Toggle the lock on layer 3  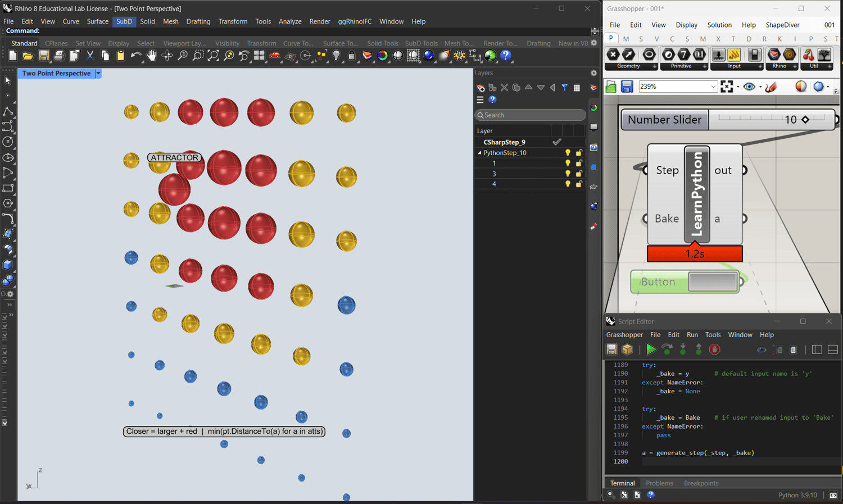[579, 174]
